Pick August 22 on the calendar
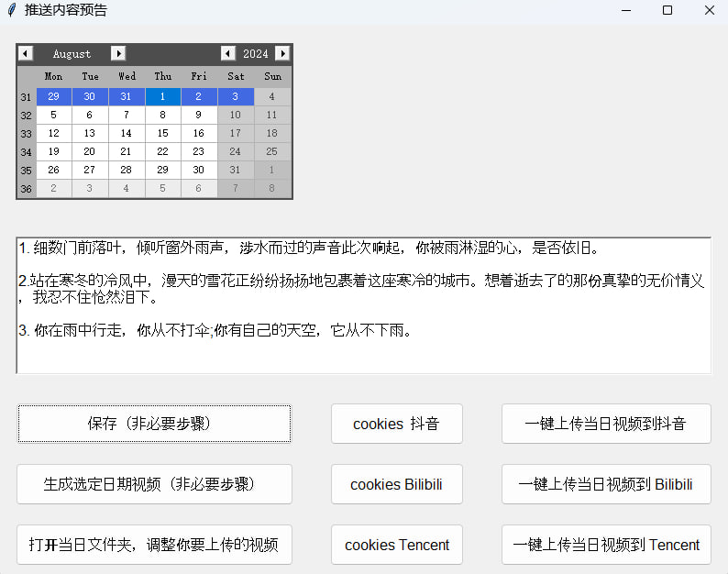The image size is (728, 574). pos(162,151)
